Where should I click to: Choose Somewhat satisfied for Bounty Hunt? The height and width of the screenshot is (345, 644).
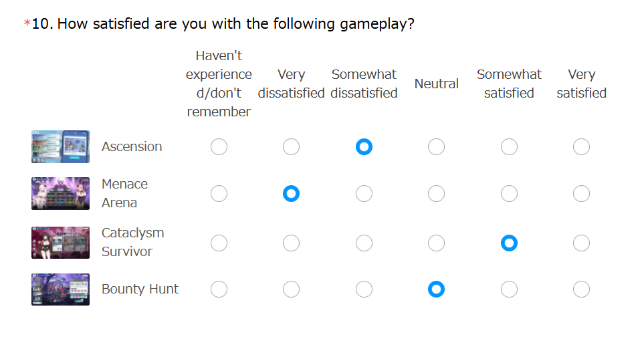point(509,289)
